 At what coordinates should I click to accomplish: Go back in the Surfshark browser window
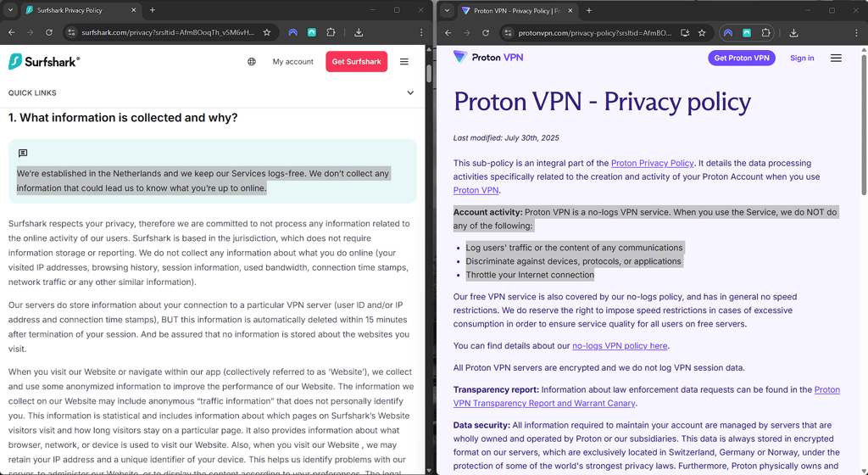(x=12, y=33)
